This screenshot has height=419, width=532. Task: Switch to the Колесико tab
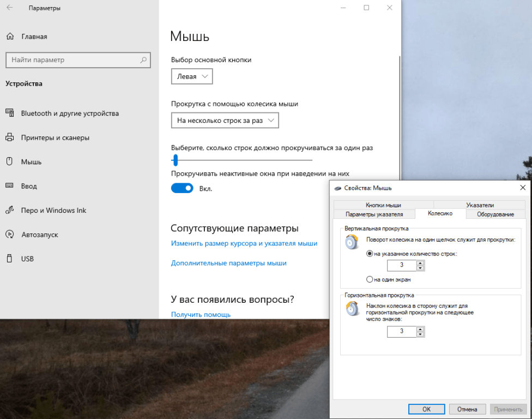(440, 213)
